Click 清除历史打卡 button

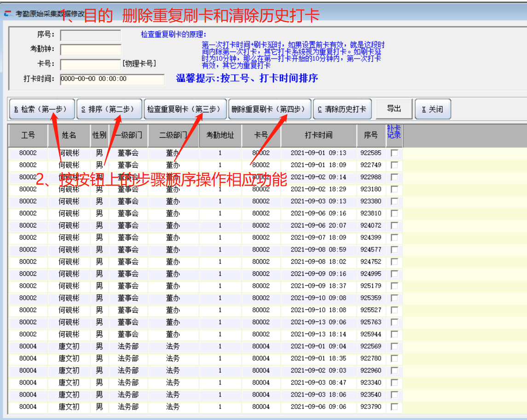click(342, 109)
